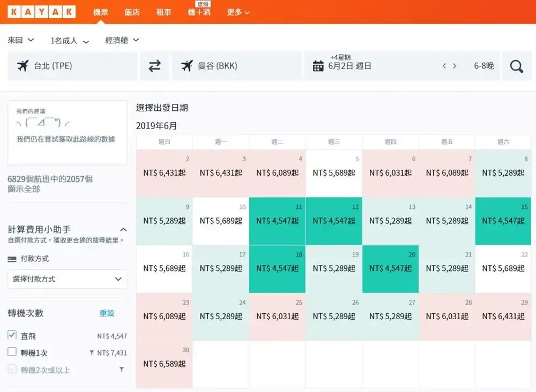Click the 6月2日 週日 date field
The image size is (536, 392).
click(x=349, y=66)
